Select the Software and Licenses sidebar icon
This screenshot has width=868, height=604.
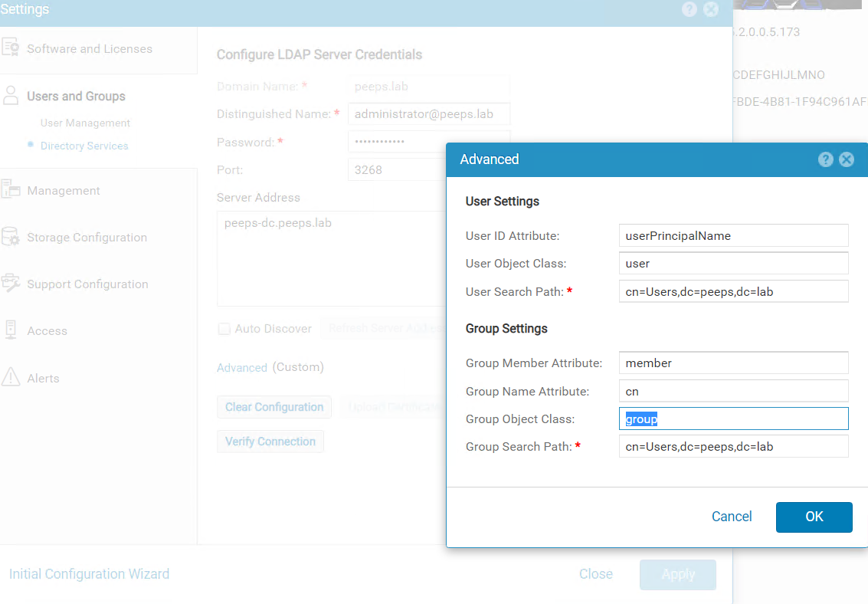click(x=13, y=48)
